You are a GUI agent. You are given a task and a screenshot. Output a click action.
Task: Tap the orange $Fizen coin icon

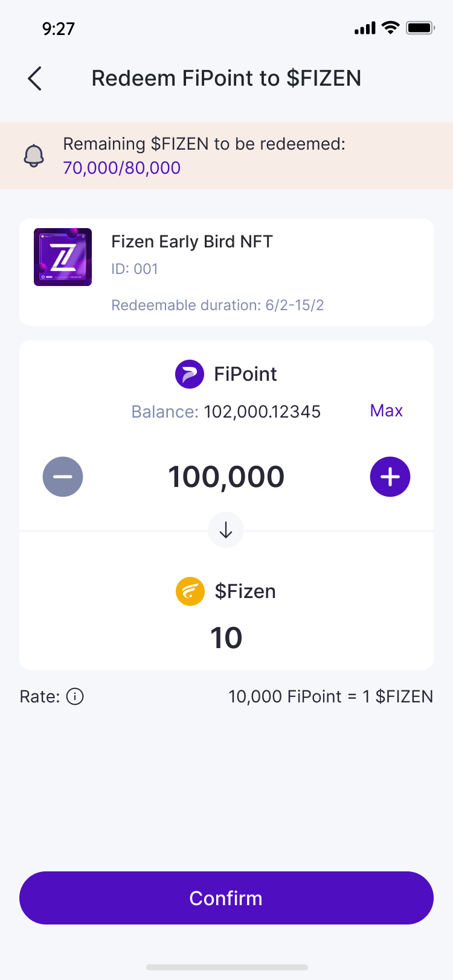point(190,591)
